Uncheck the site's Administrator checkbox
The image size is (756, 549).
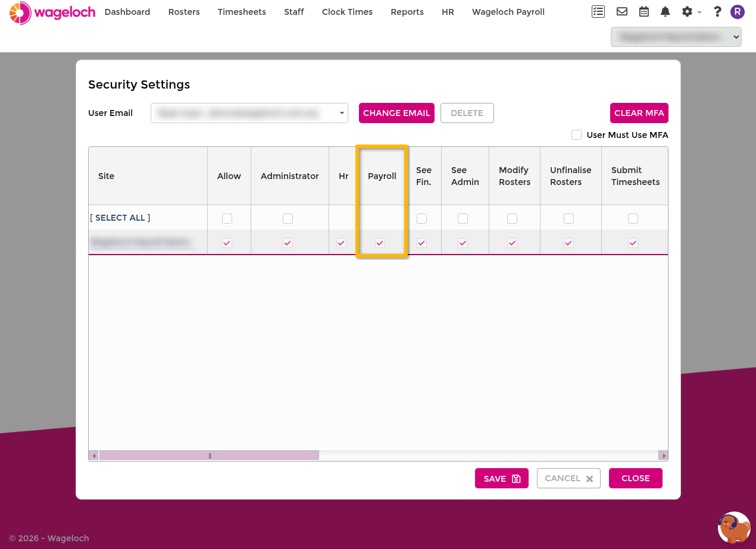288,243
